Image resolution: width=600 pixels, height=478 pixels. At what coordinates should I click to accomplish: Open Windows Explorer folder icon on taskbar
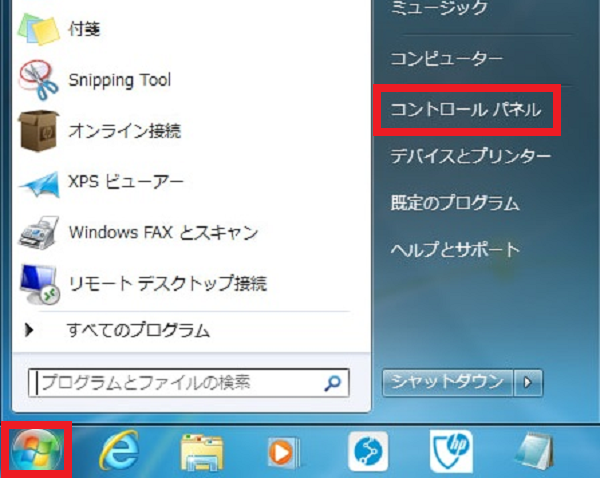[202, 452]
